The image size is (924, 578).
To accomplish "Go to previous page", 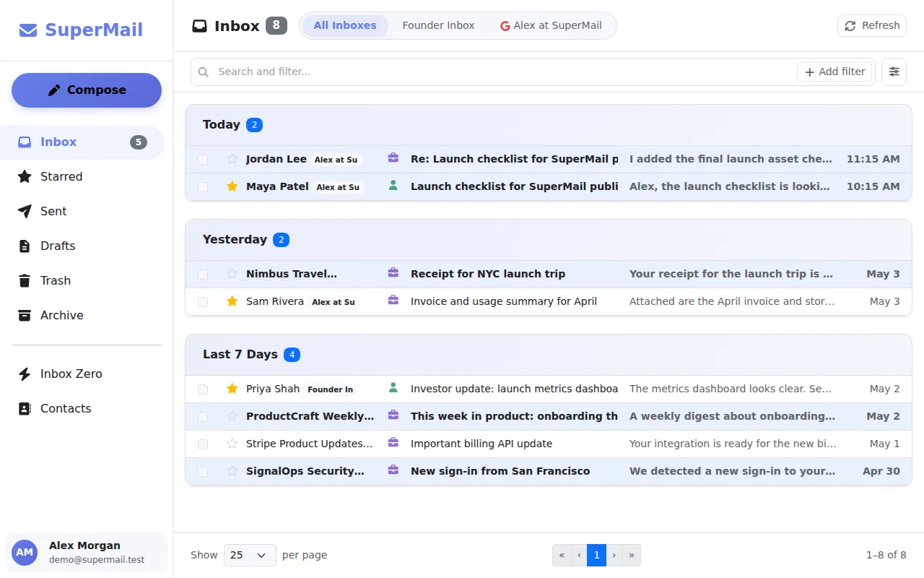I will (579, 555).
